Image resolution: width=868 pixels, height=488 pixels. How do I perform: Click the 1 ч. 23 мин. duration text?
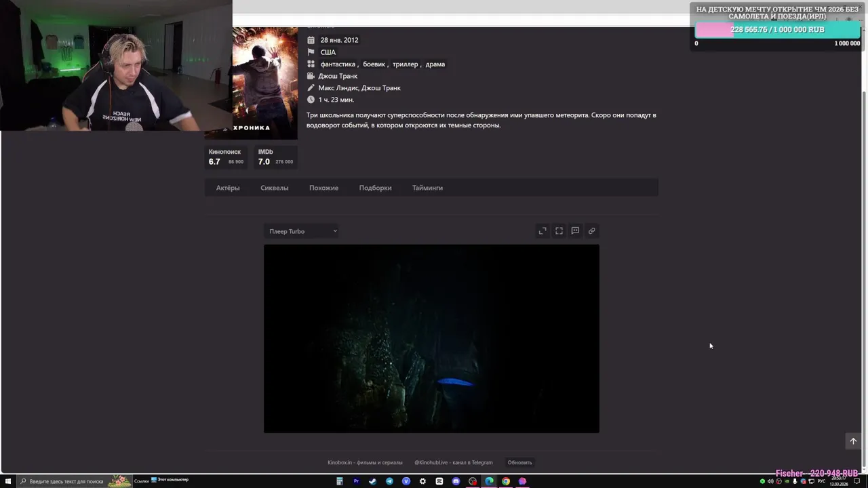[x=336, y=100]
